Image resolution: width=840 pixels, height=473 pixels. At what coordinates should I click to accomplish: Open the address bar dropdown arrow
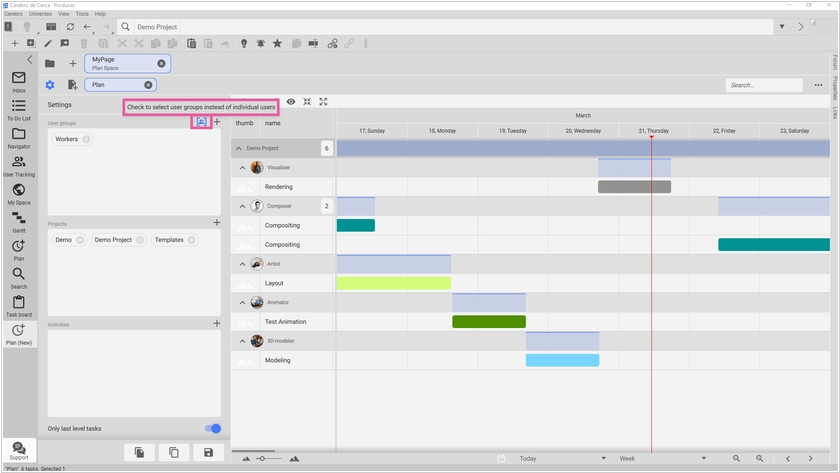(x=782, y=27)
